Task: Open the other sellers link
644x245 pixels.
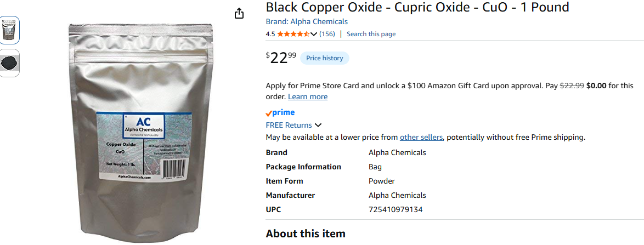Action: pos(421,137)
